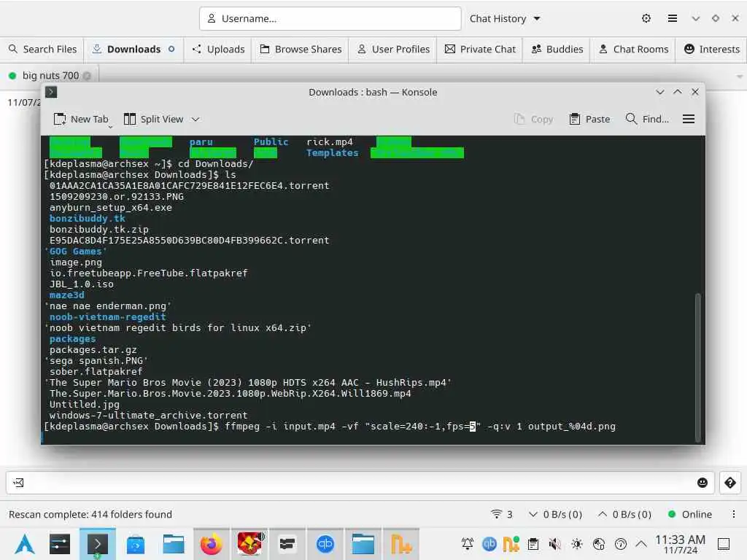Expand the Split View dropdown arrow
The width and height of the screenshot is (747, 560).
click(196, 120)
